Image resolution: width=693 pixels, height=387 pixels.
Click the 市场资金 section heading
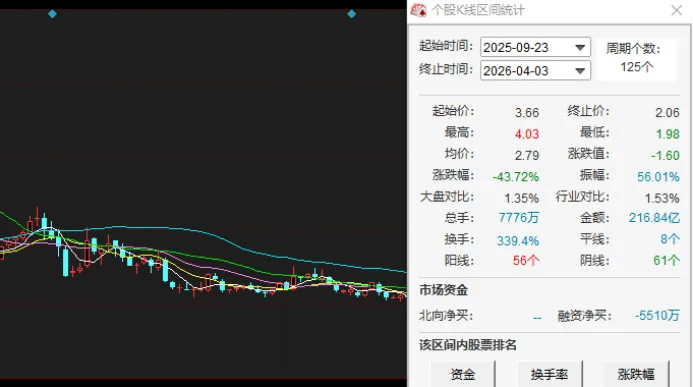click(443, 290)
